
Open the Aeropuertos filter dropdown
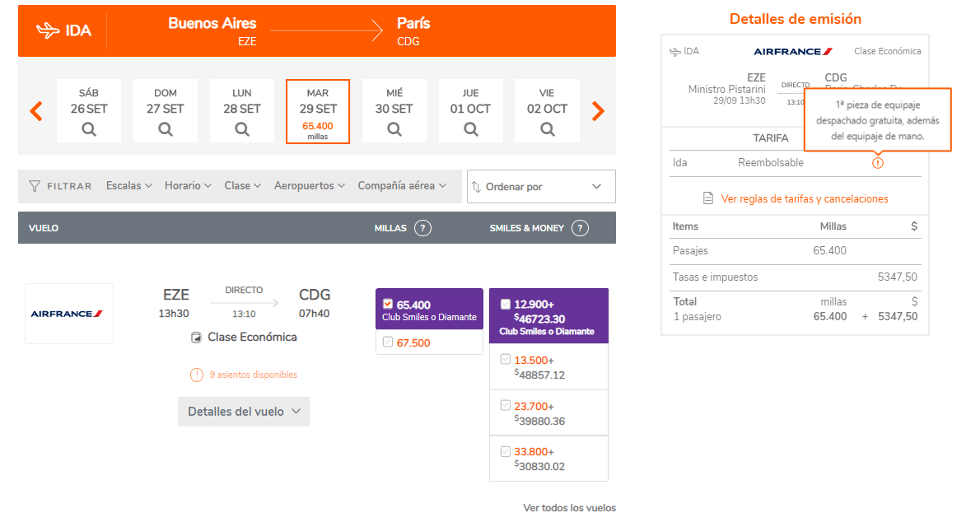tap(310, 186)
